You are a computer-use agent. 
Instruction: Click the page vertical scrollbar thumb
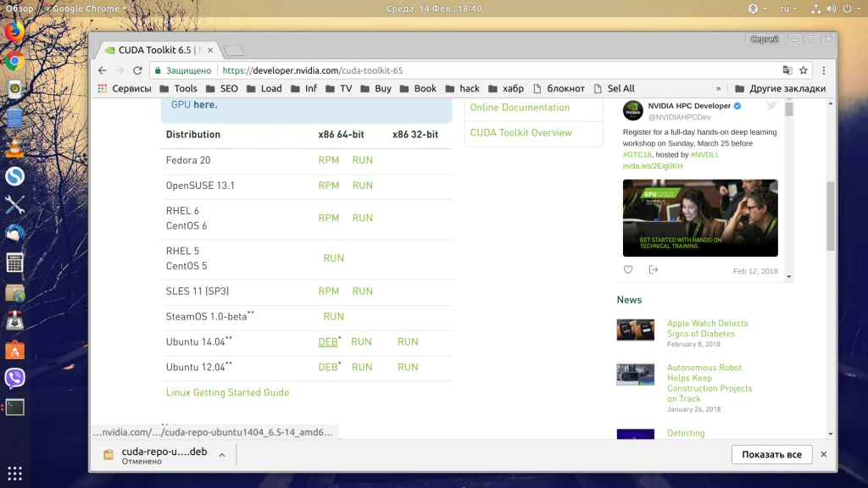[831, 216]
